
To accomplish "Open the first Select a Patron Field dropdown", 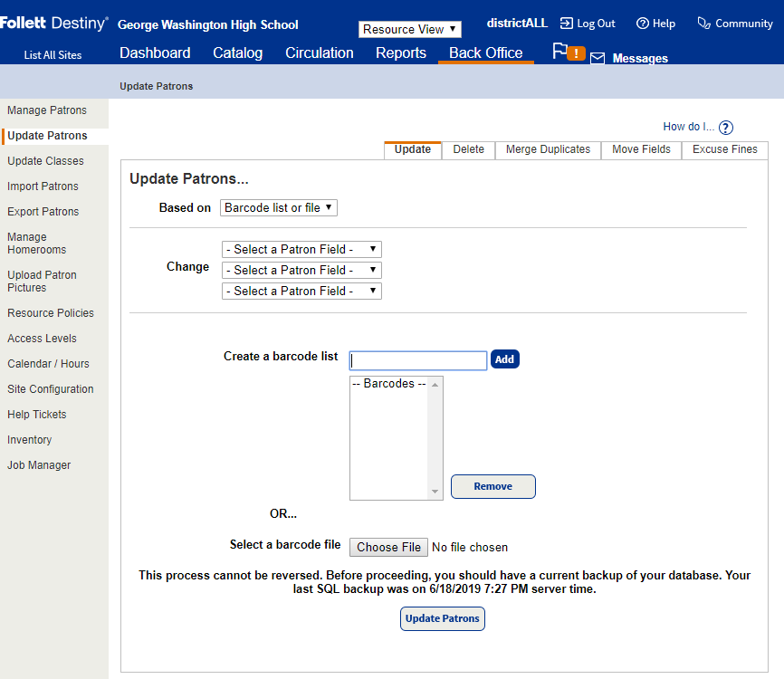I will 301,249.
